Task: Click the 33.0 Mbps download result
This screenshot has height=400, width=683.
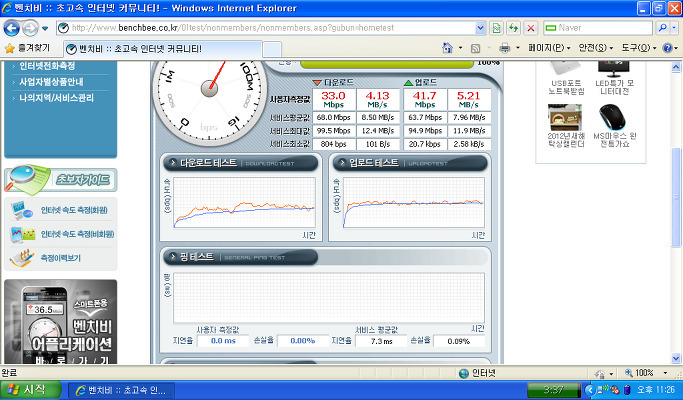Action: coord(333,100)
